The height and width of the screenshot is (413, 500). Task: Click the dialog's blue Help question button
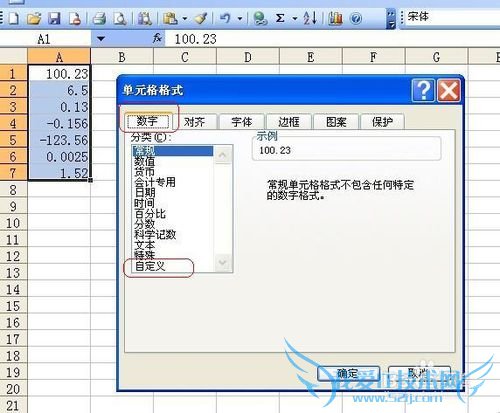click(423, 90)
